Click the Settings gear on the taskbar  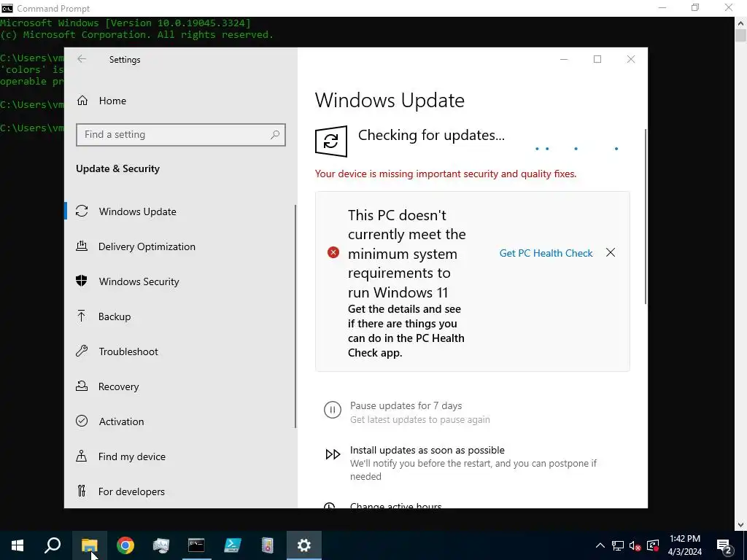[304, 545]
